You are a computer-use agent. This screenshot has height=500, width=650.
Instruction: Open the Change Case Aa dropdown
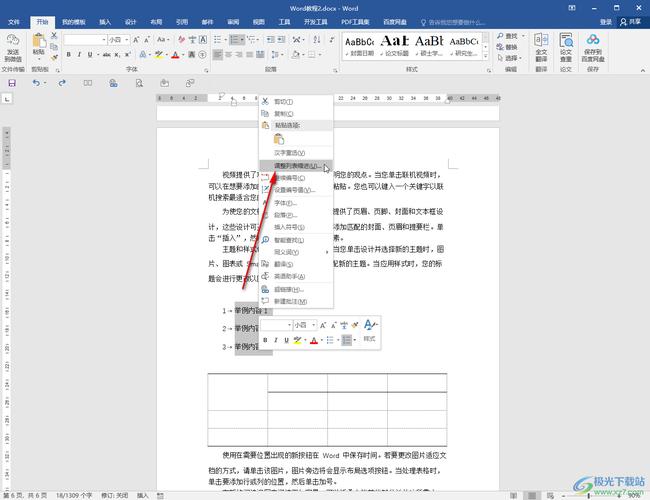(x=163, y=40)
